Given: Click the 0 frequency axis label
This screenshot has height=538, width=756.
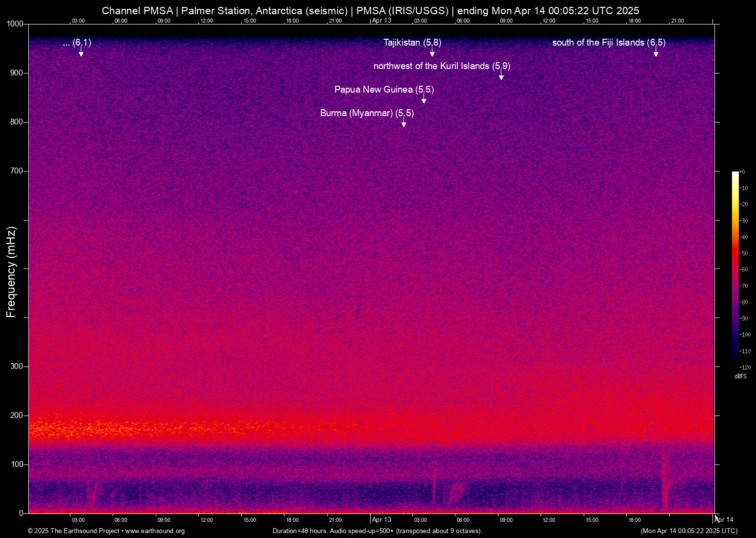Looking at the screenshot, I should pos(21,514).
